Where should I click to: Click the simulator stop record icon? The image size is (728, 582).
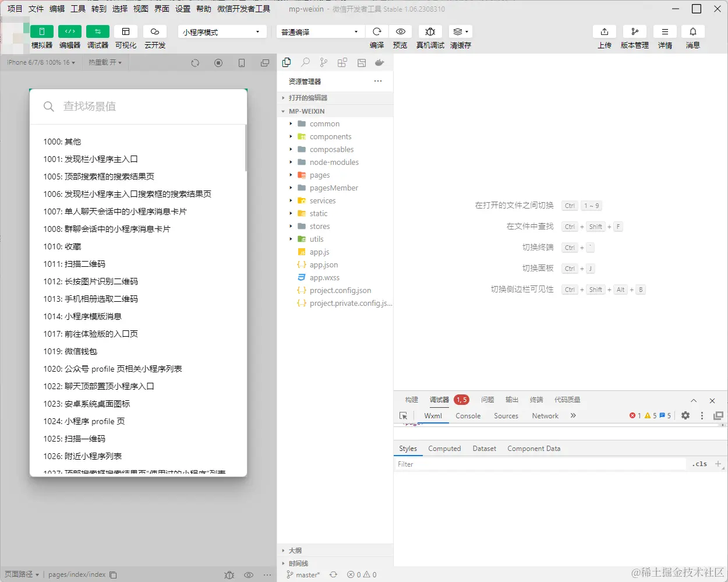218,63
